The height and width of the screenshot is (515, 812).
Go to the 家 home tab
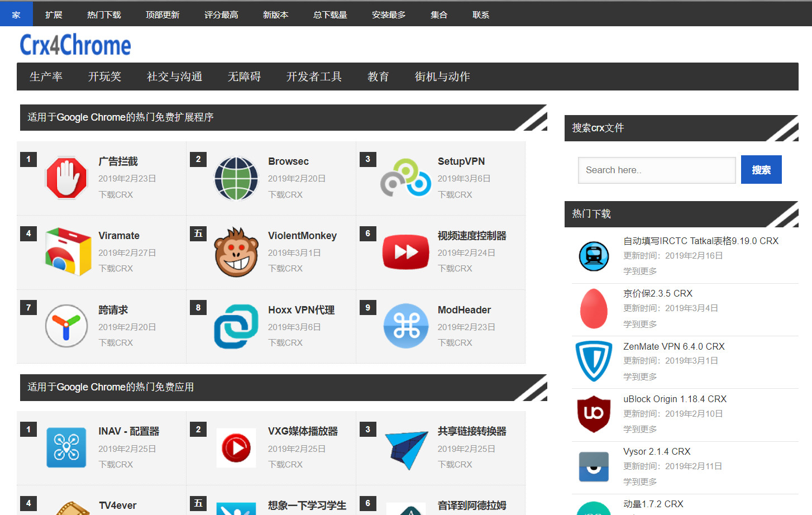pos(16,15)
